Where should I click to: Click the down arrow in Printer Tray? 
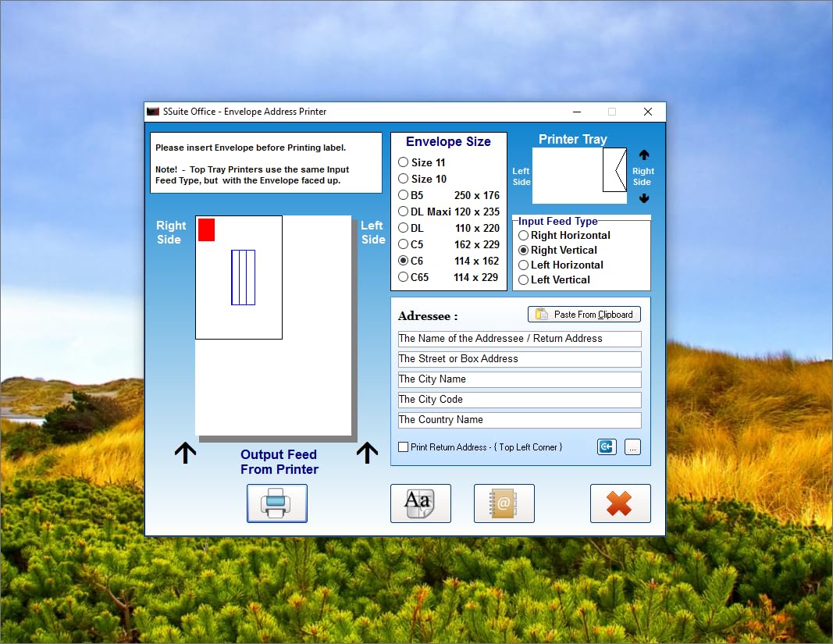pos(644,198)
